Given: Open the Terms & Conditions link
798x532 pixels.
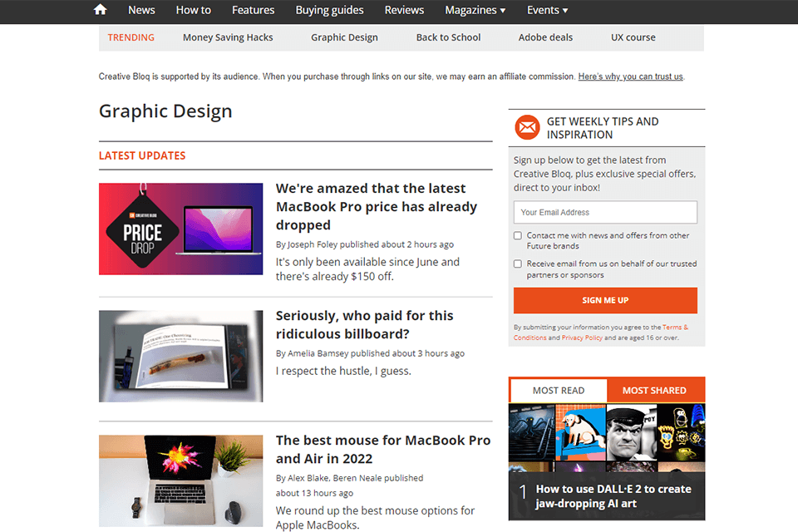Looking at the screenshot, I should [675, 328].
